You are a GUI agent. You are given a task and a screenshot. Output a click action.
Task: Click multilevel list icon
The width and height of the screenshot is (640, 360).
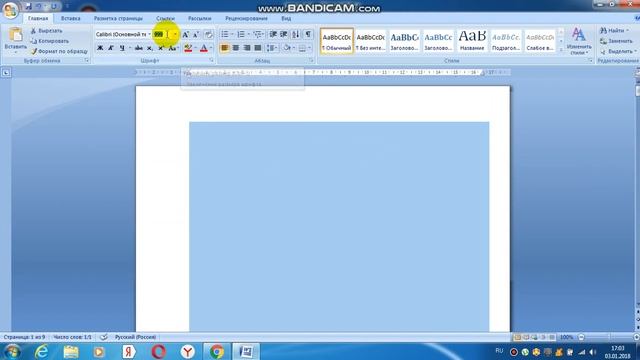(257, 34)
